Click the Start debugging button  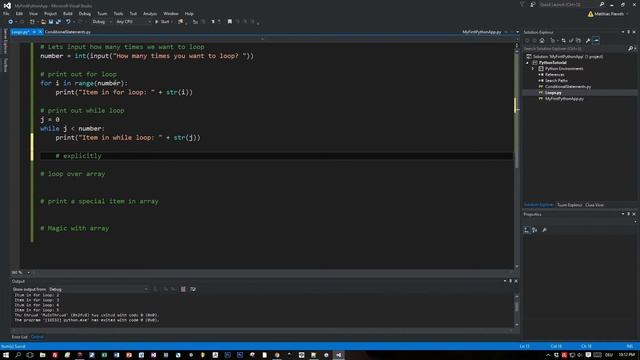(163, 22)
